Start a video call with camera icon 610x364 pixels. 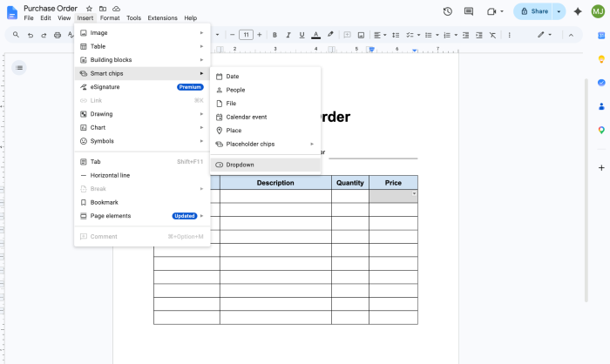[x=491, y=11]
